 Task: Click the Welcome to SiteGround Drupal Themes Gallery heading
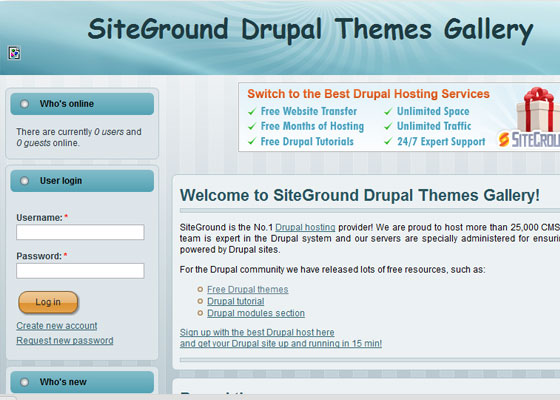coord(360,195)
